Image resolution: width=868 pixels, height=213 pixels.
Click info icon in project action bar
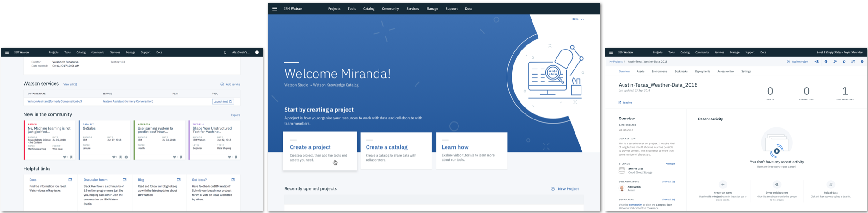coord(826,62)
